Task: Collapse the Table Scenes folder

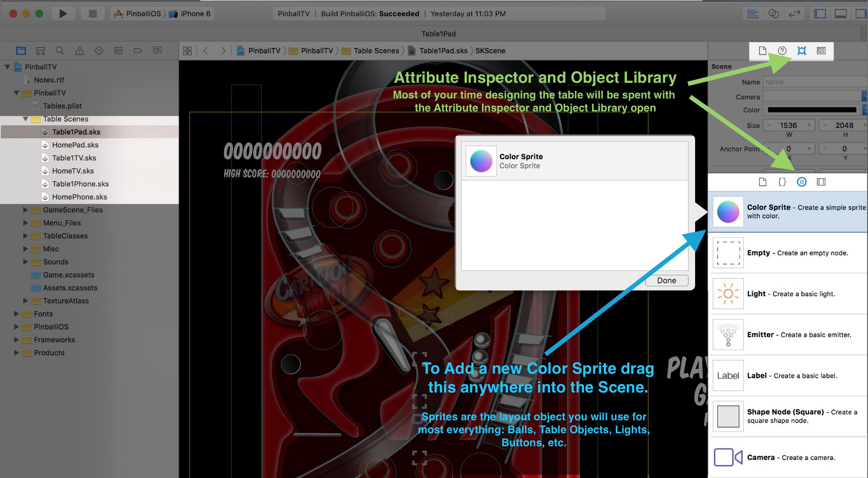Action: tap(26, 119)
